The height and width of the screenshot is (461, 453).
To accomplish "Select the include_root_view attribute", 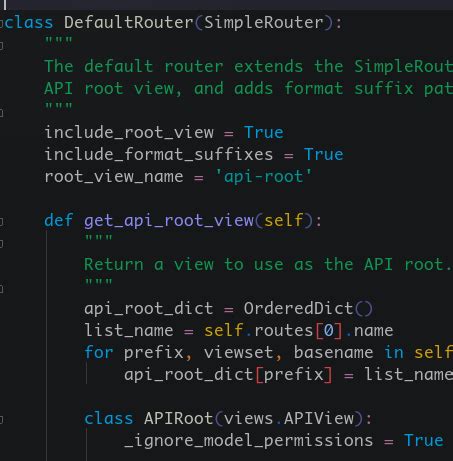I will 129,133.
